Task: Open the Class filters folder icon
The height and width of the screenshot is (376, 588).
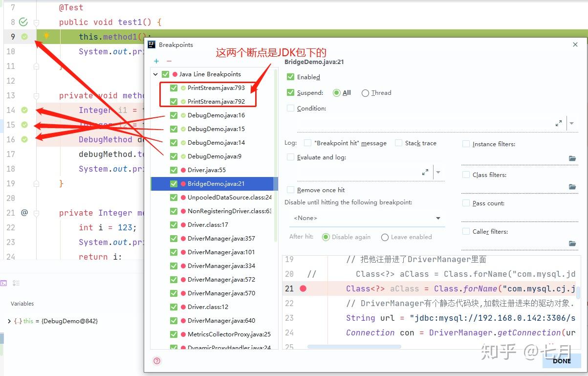Action: (x=572, y=187)
